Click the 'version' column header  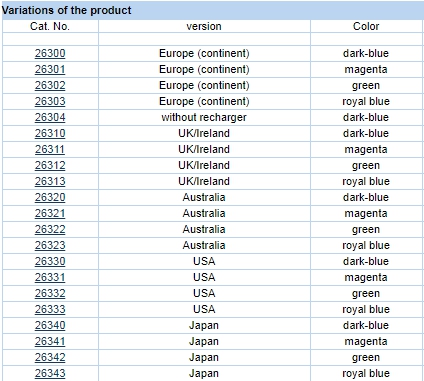click(204, 26)
